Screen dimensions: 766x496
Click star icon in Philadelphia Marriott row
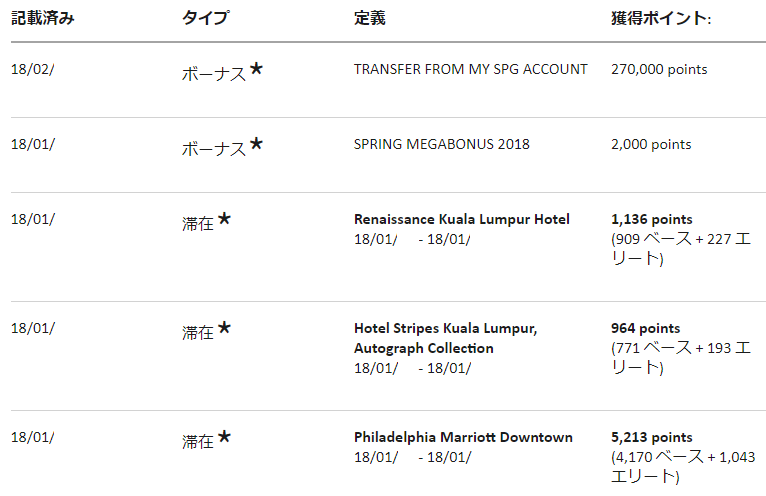click(224, 436)
